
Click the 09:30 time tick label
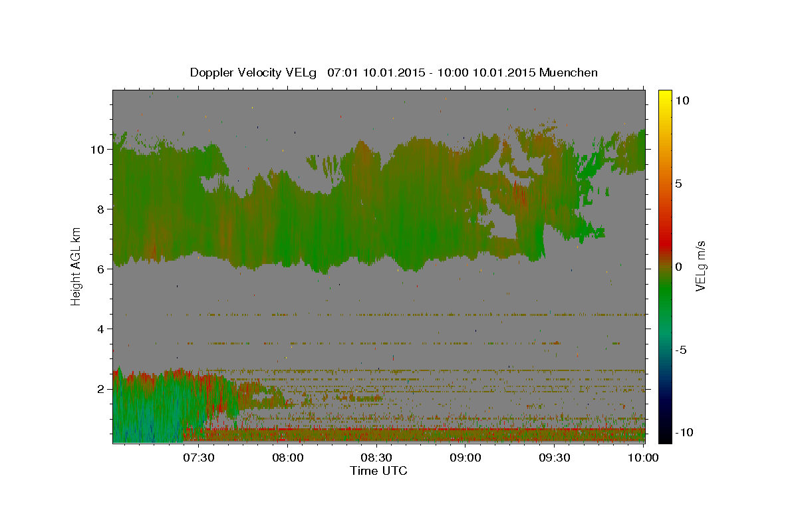click(x=555, y=458)
